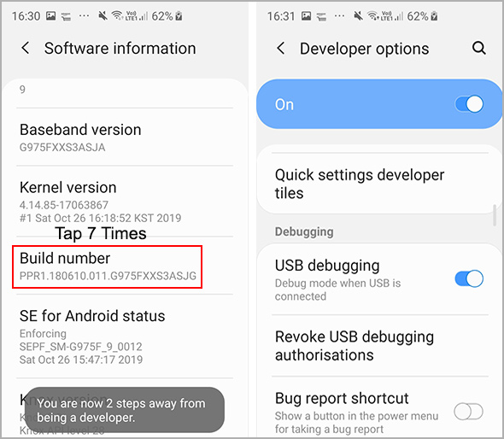Tap the '2 steps away' toast message

click(x=125, y=410)
